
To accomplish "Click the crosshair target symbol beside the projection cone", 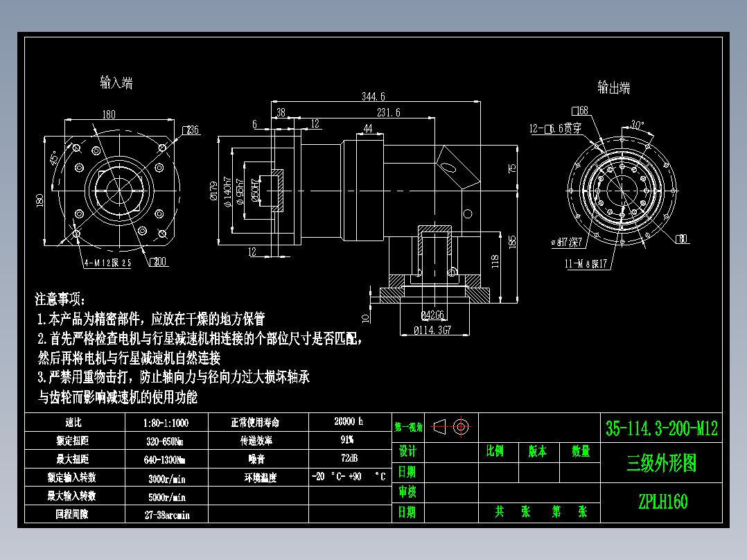I will tap(462, 427).
